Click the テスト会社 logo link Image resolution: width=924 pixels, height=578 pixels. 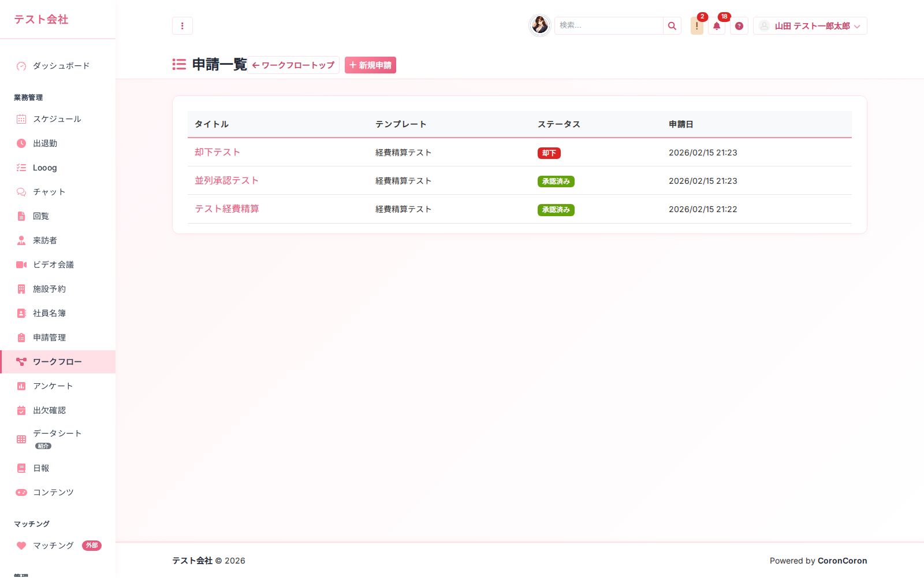(x=41, y=20)
